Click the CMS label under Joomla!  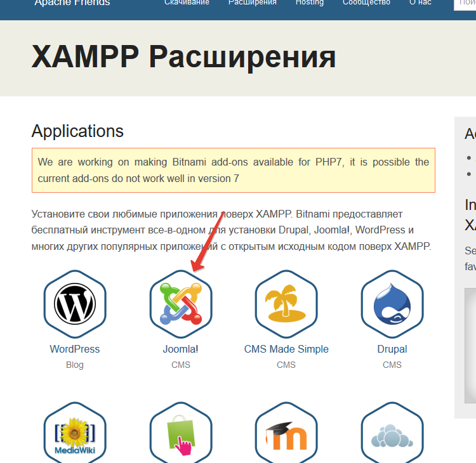pos(181,365)
